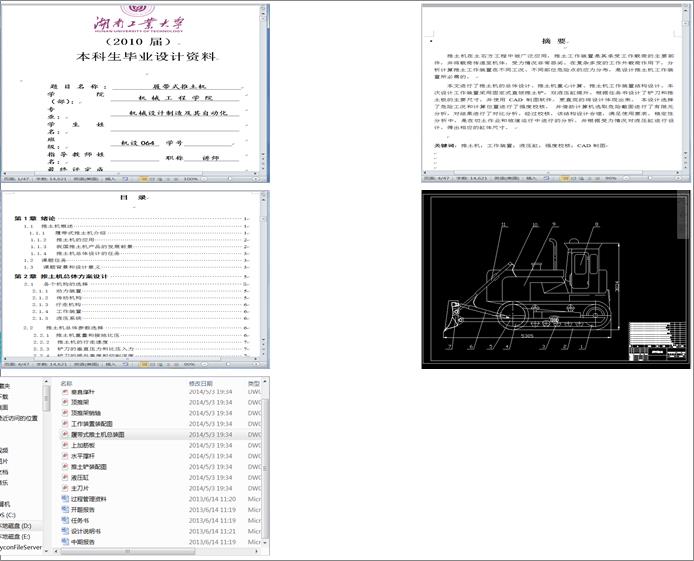Select Print Layout view in 目录 window
The height and width of the screenshot is (561, 694).
pos(144,364)
